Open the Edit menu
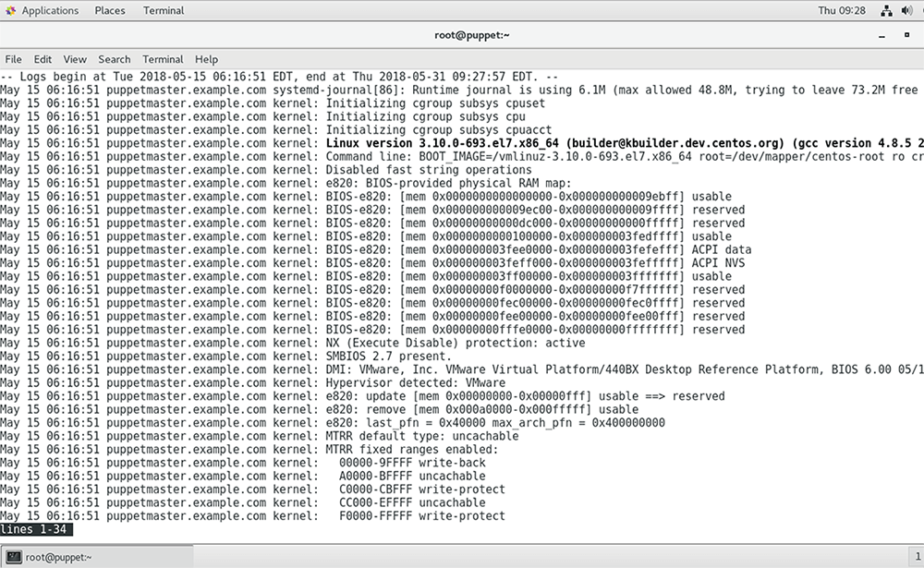This screenshot has height=568, width=924. tap(43, 59)
